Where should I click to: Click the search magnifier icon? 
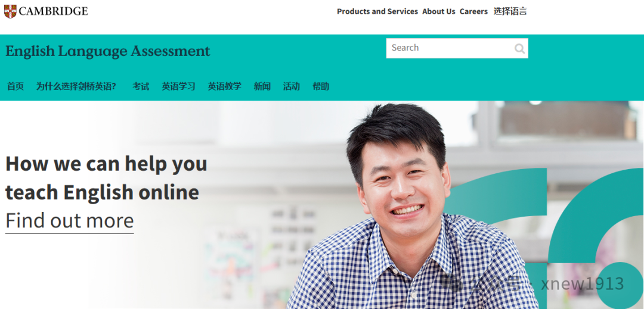(519, 49)
